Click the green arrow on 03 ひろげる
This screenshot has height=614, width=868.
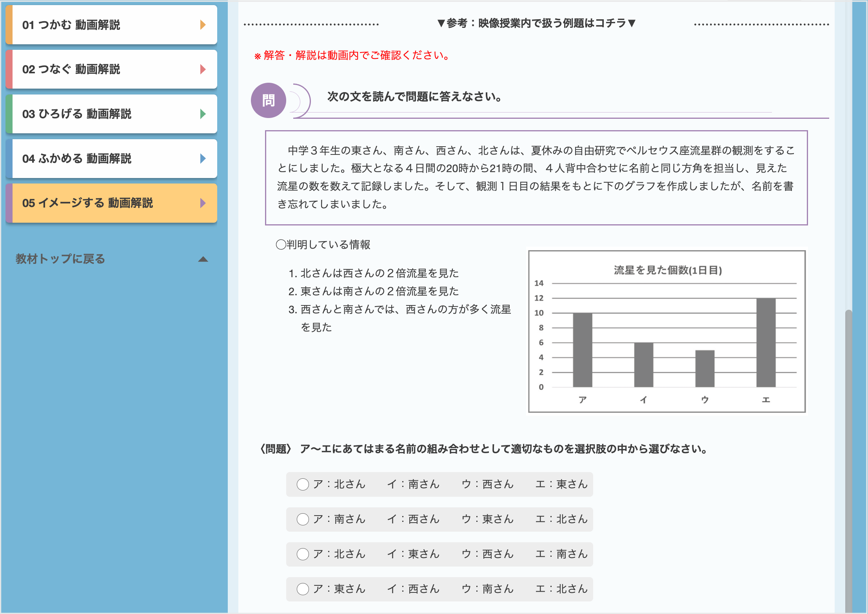(203, 114)
